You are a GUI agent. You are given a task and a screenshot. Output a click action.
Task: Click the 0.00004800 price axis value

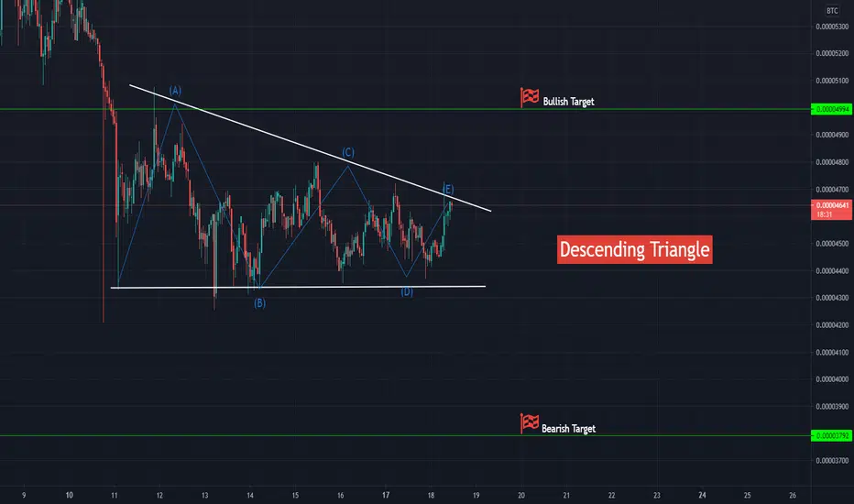(x=832, y=162)
